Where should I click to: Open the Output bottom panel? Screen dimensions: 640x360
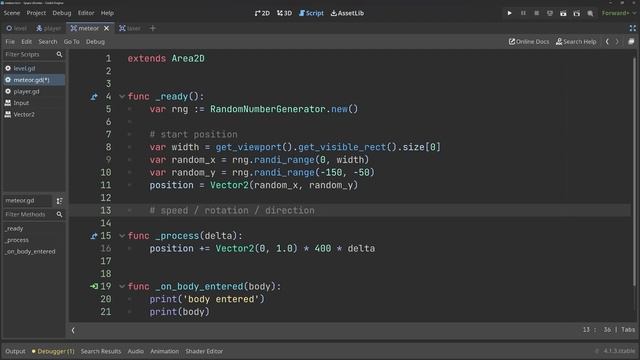tap(16, 351)
